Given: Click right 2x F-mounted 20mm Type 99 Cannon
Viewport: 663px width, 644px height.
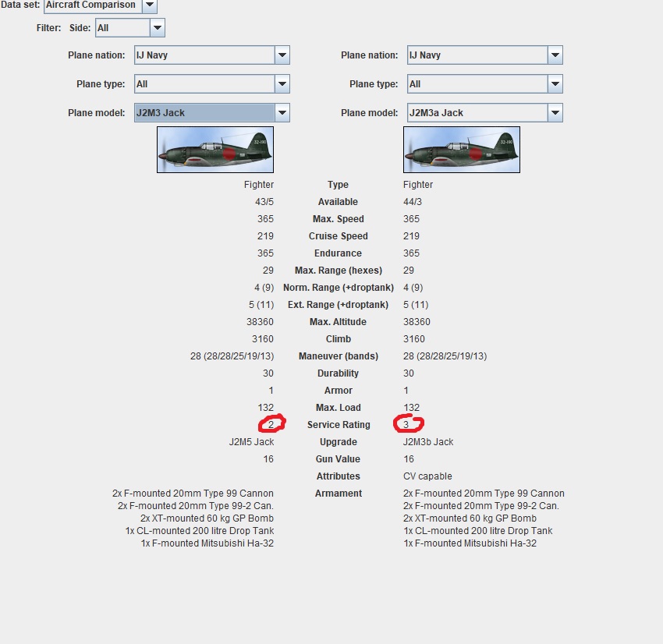Looking at the screenshot, I should [x=484, y=494].
